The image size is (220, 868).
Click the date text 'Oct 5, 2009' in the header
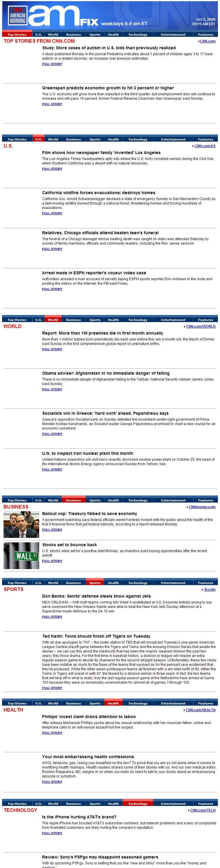(x=205, y=20)
